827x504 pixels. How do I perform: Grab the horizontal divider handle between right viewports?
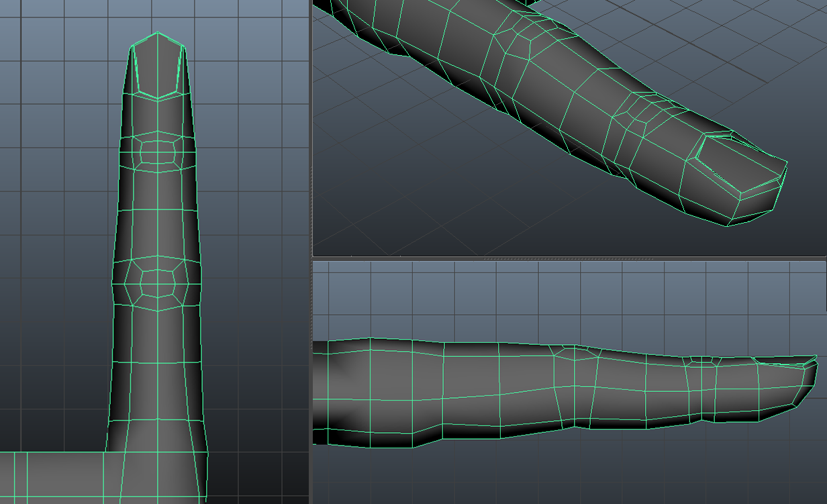[x=569, y=258]
